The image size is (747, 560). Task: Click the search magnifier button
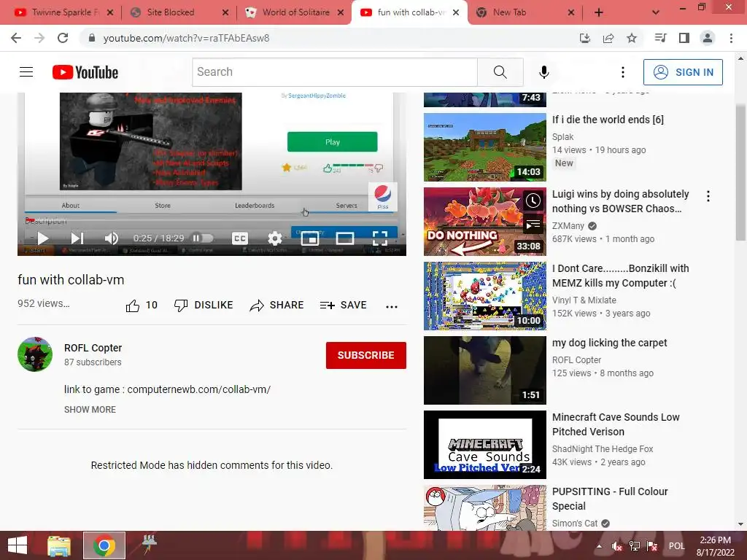tap(500, 72)
